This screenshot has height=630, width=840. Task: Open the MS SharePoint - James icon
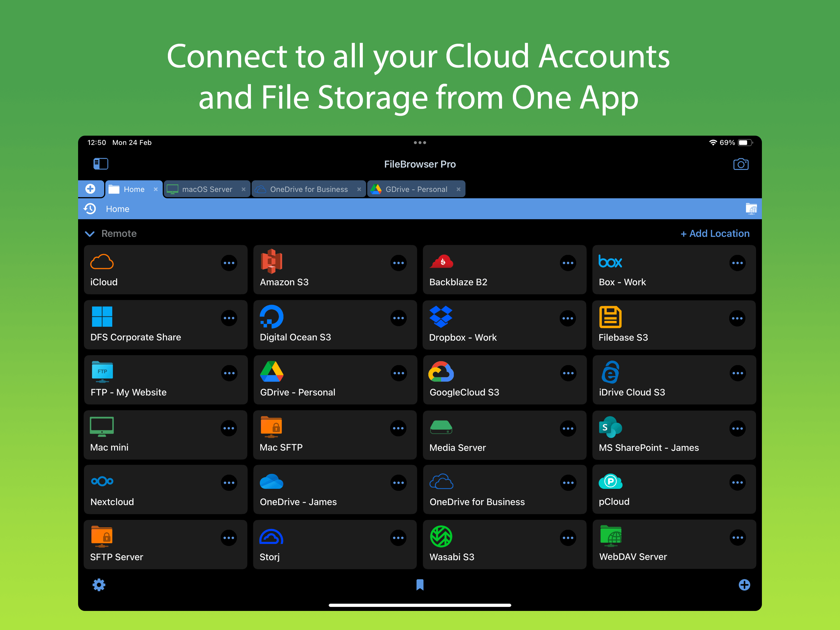(610, 427)
